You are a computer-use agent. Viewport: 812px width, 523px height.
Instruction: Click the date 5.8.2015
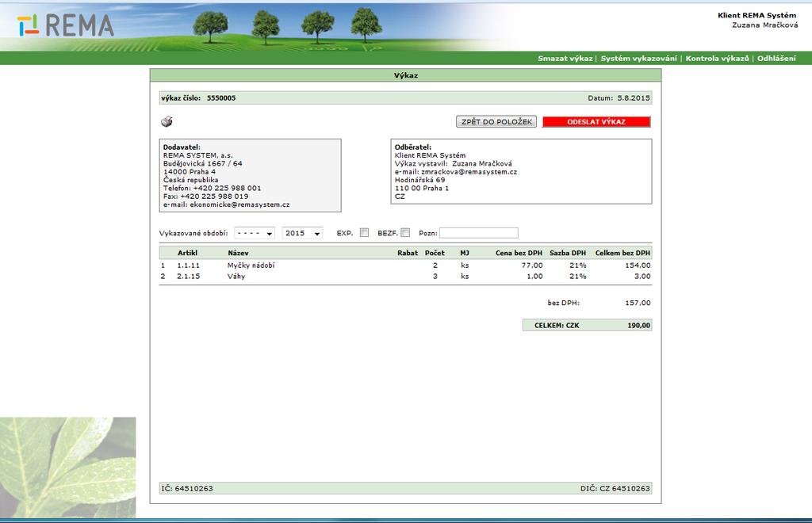(634, 97)
